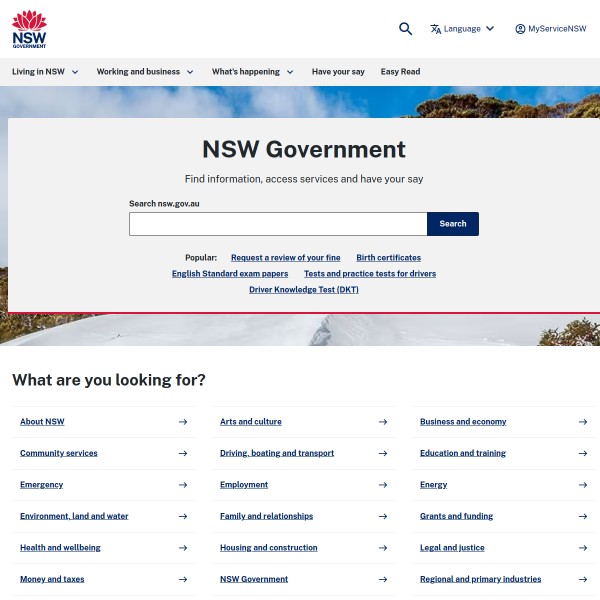
Task: Click the MyServiceNSW account icon
Action: (x=520, y=29)
